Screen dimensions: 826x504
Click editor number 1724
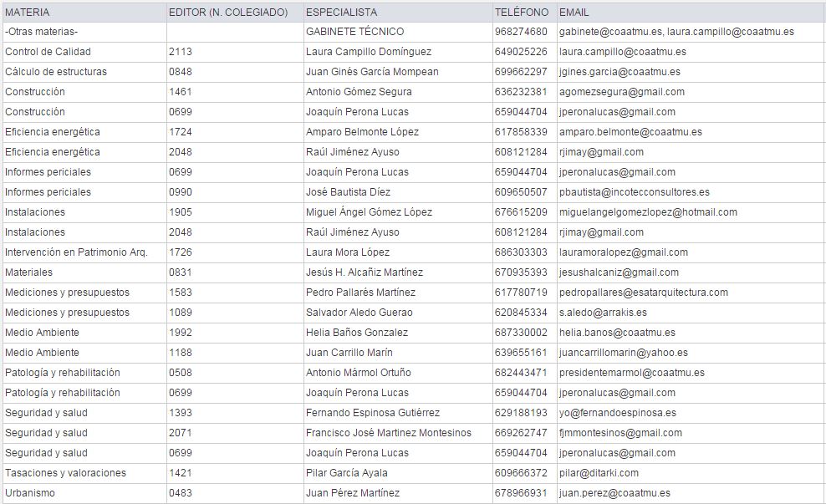click(180, 132)
